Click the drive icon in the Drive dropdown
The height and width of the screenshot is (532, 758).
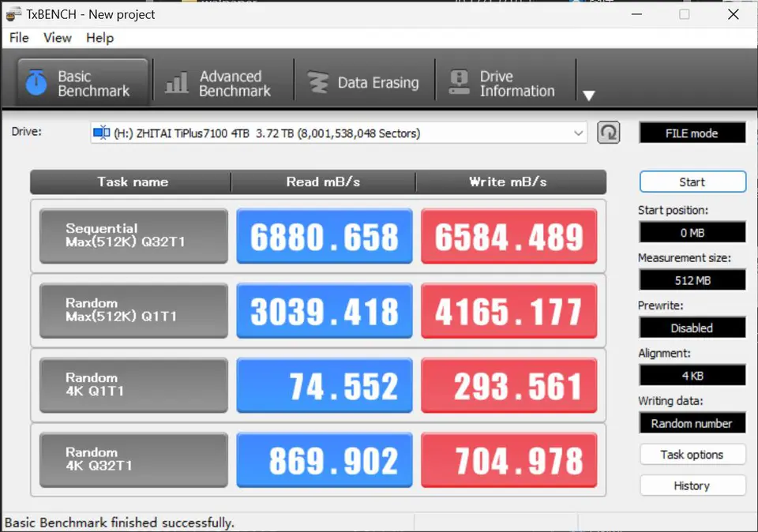(102, 133)
